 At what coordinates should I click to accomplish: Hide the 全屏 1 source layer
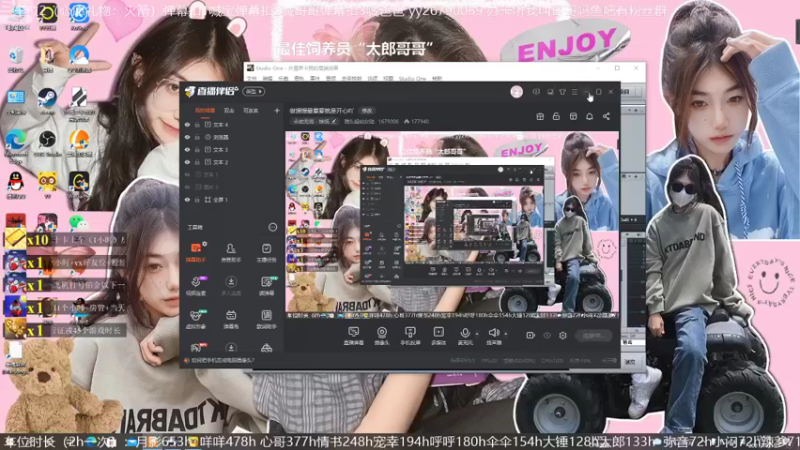[187, 199]
